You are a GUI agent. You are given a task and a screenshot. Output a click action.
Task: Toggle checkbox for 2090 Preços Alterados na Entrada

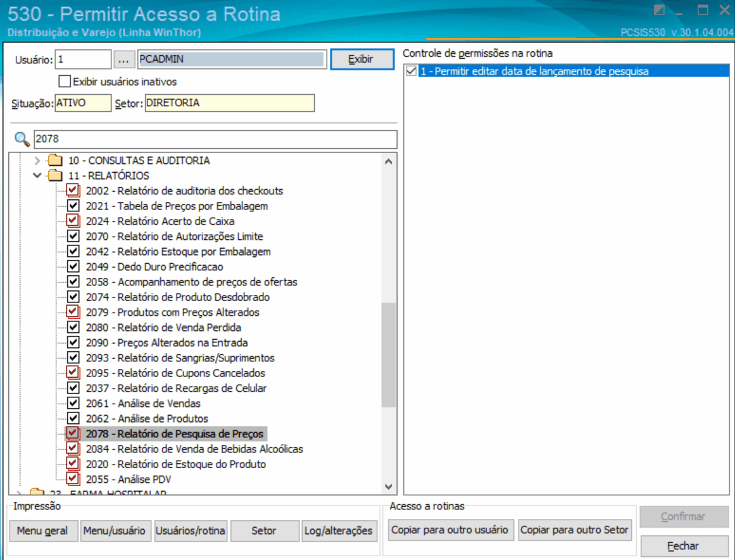tap(73, 342)
